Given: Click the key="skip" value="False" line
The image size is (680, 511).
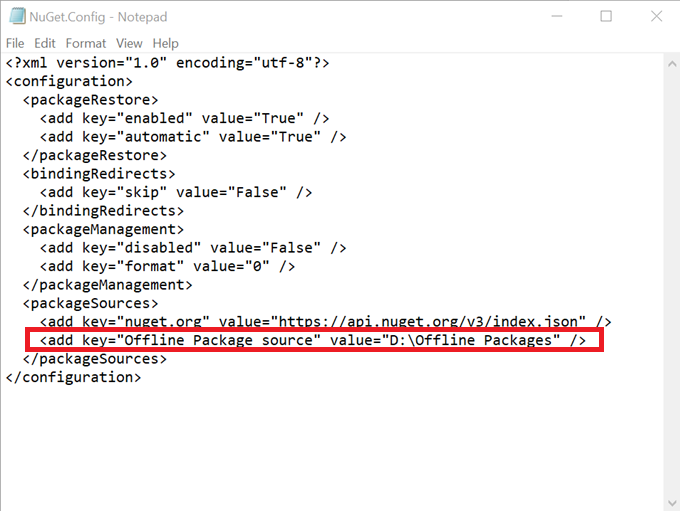Looking at the screenshot, I should 176,193.
